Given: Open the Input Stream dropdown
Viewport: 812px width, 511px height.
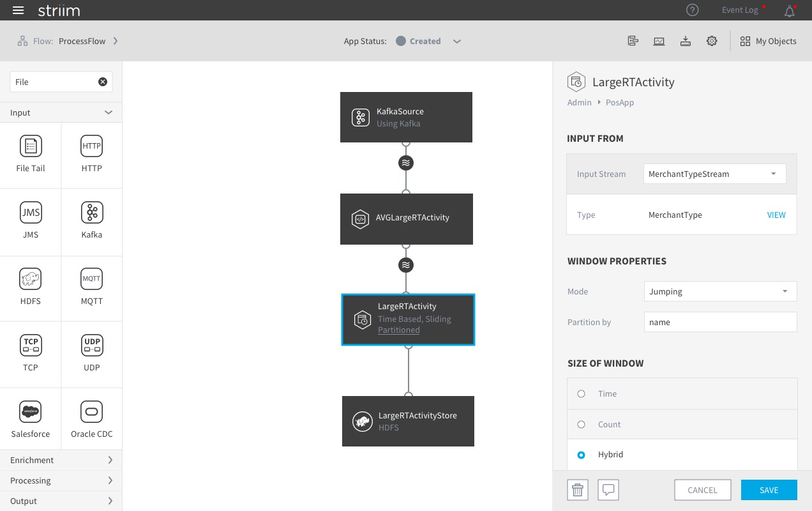Looking at the screenshot, I should (x=714, y=174).
